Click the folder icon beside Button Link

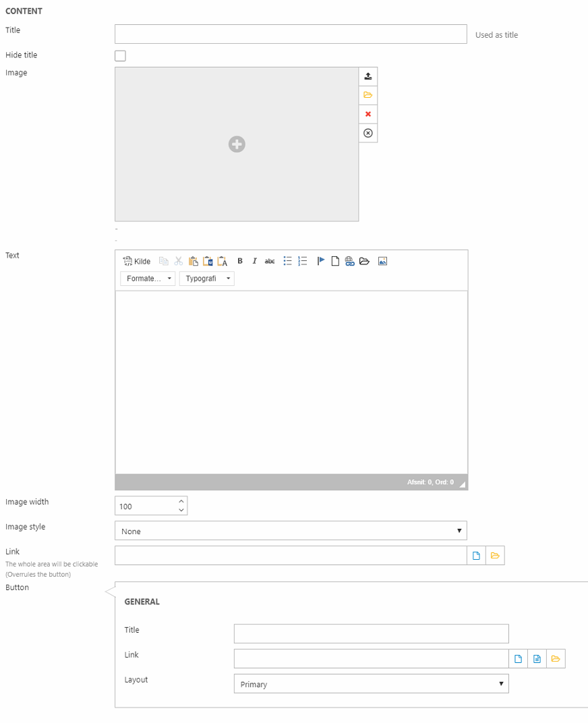[556, 658]
